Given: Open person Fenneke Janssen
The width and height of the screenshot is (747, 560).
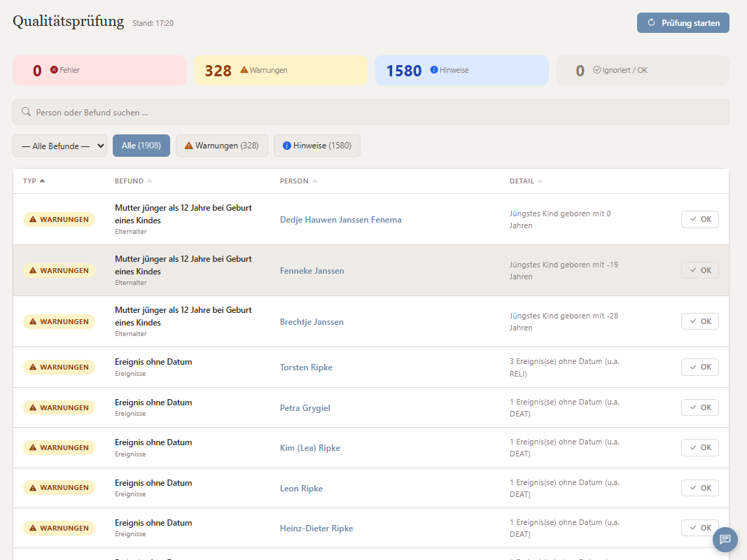Looking at the screenshot, I should pyautogui.click(x=312, y=270).
